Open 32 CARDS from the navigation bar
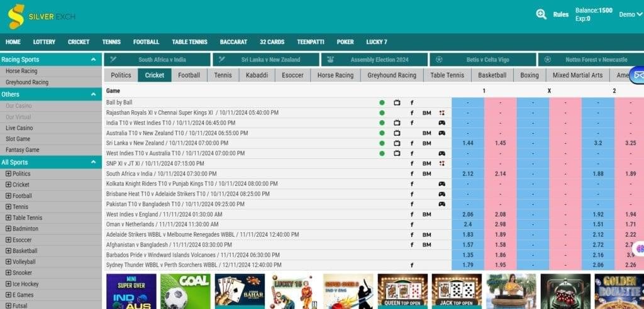 pos(272,42)
